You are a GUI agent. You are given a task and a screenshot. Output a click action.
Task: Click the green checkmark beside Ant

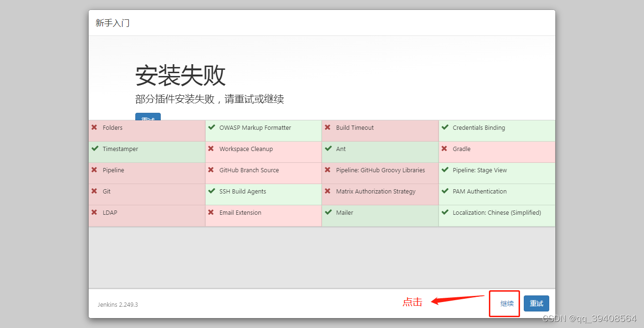pos(328,149)
